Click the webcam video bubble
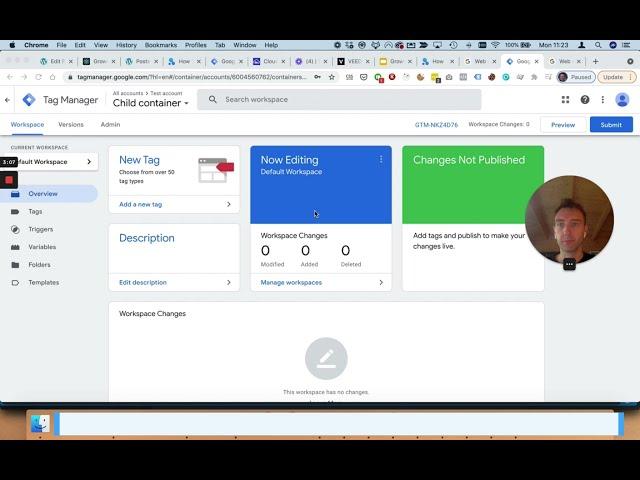 pyautogui.click(x=569, y=220)
